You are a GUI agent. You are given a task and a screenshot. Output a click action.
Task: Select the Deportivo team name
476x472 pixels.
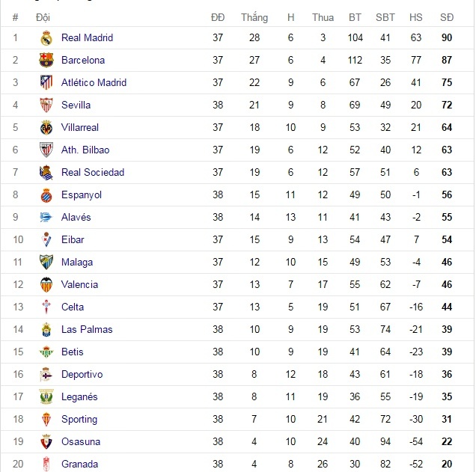pyautogui.click(x=82, y=375)
